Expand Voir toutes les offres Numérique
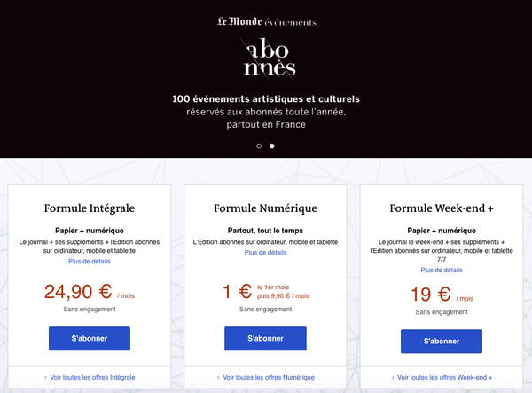532x393 pixels. (x=265, y=377)
